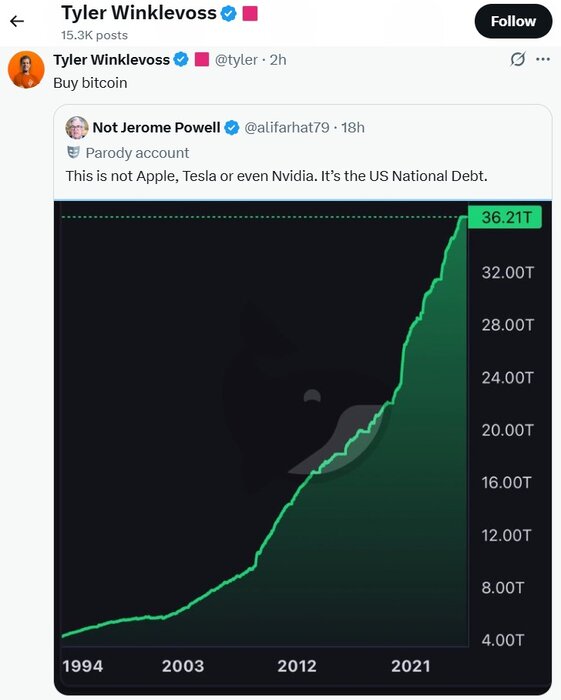Image resolution: width=561 pixels, height=700 pixels.
Task: Click the Buy bitcoin post text
Action: (90, 83)
